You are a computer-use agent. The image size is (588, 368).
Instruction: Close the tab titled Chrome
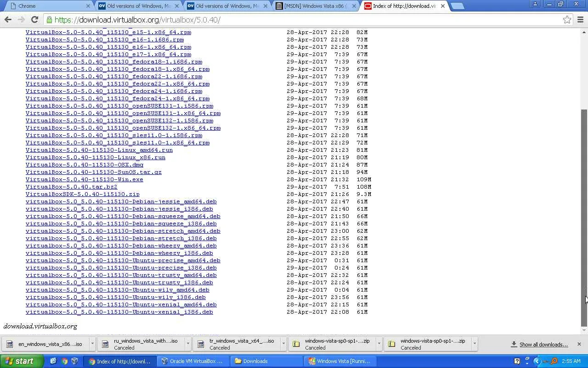pyautogui.click(x=88, y=6)
